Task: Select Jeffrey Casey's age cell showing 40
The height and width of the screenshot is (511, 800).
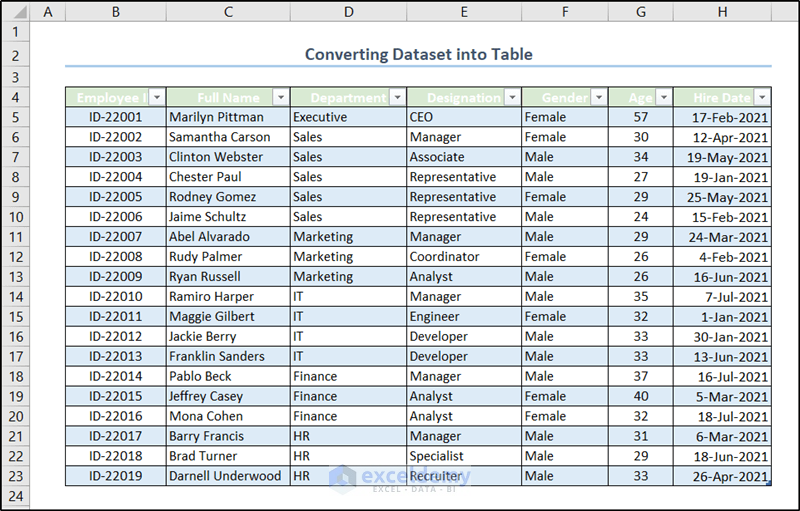Action: coord(640,397)
